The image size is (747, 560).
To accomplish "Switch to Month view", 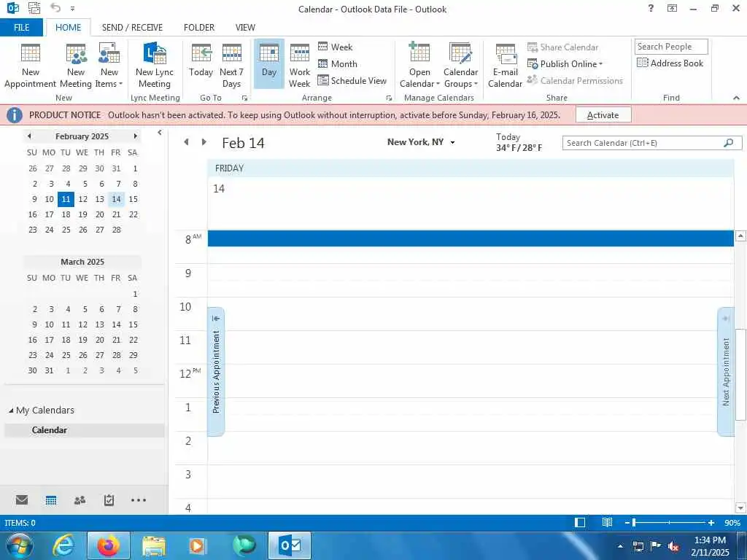I will 338,64.
